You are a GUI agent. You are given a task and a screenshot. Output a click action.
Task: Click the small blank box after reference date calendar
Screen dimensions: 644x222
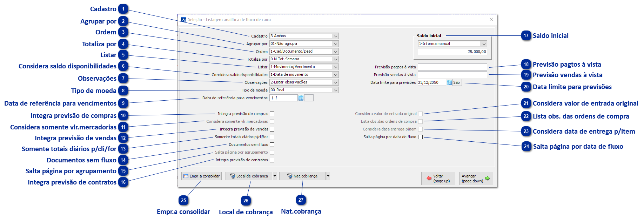(x=309, y=98)
